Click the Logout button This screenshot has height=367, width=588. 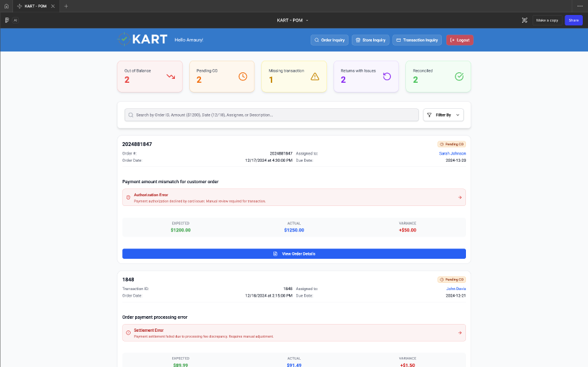pos(459,40)
